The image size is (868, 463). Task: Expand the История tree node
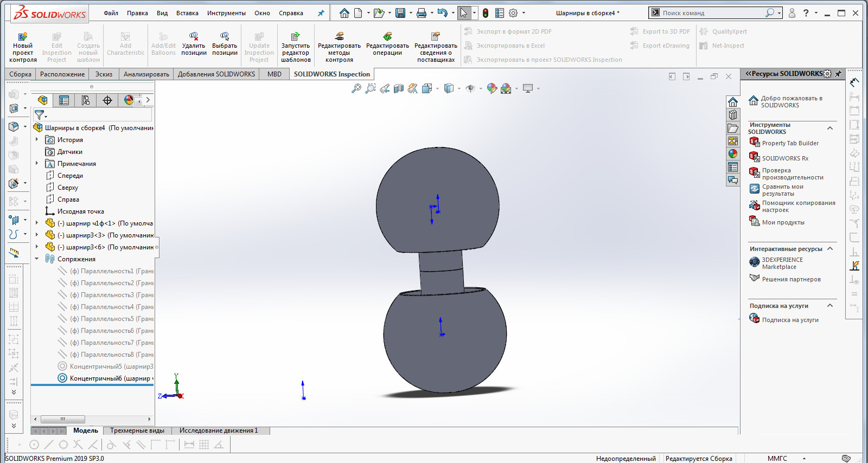pyautogui.click(x=37, y=140)
